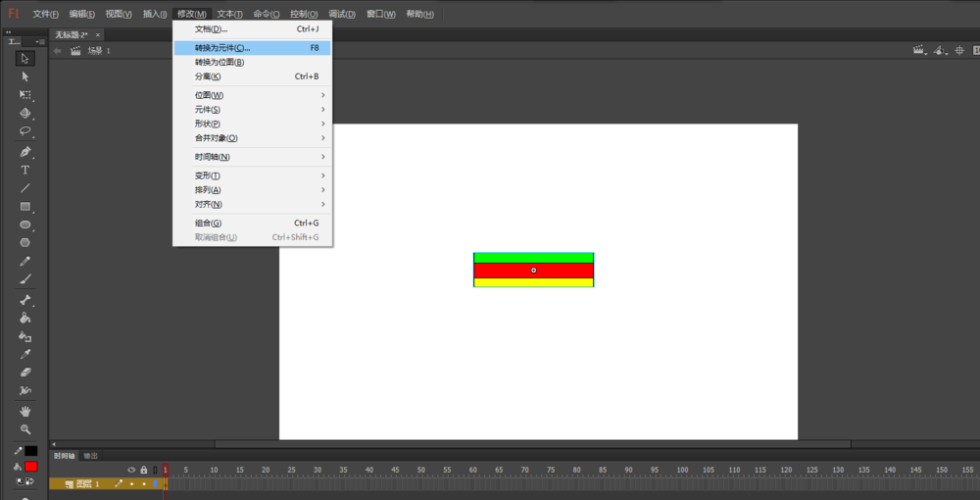This screenshot has width=980, height=500.
Task: Select the black arrow Selection tool
Action: pos(25,58)
